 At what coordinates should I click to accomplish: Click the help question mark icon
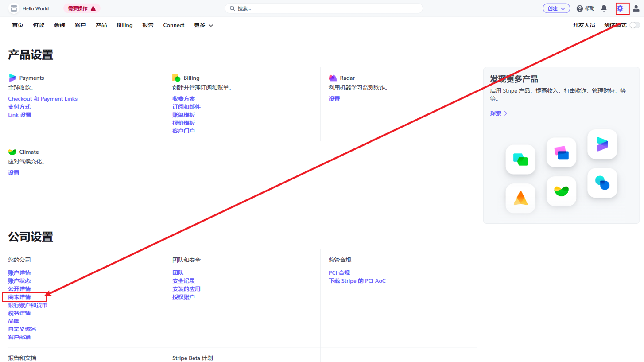[x=580, y=8]
